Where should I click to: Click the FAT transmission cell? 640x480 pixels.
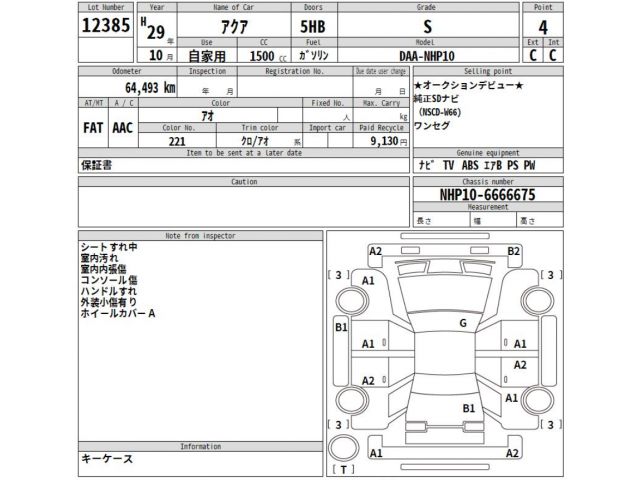(93, 129)
